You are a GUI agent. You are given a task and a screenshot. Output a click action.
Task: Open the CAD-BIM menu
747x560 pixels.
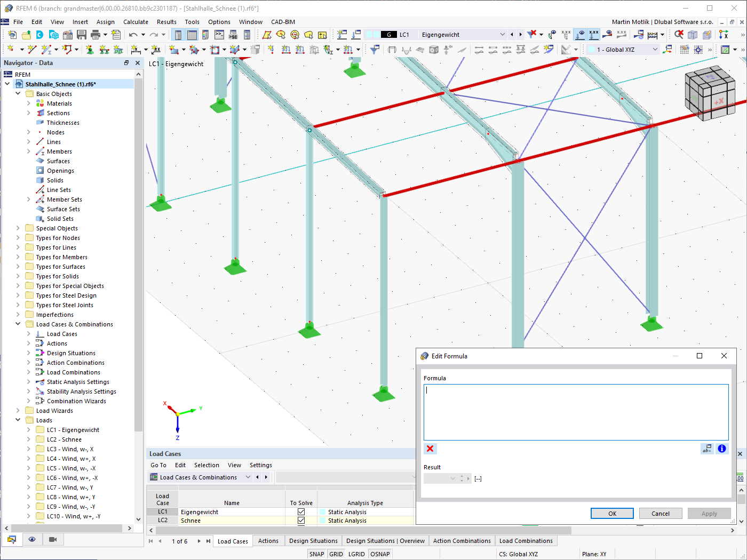[283, 22]
